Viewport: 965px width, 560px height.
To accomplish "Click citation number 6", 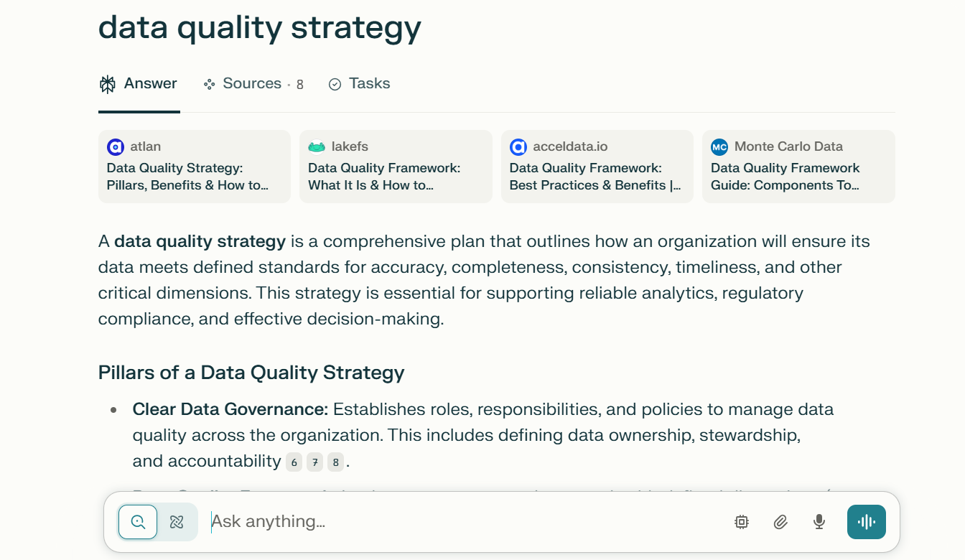I will [294, 462].
